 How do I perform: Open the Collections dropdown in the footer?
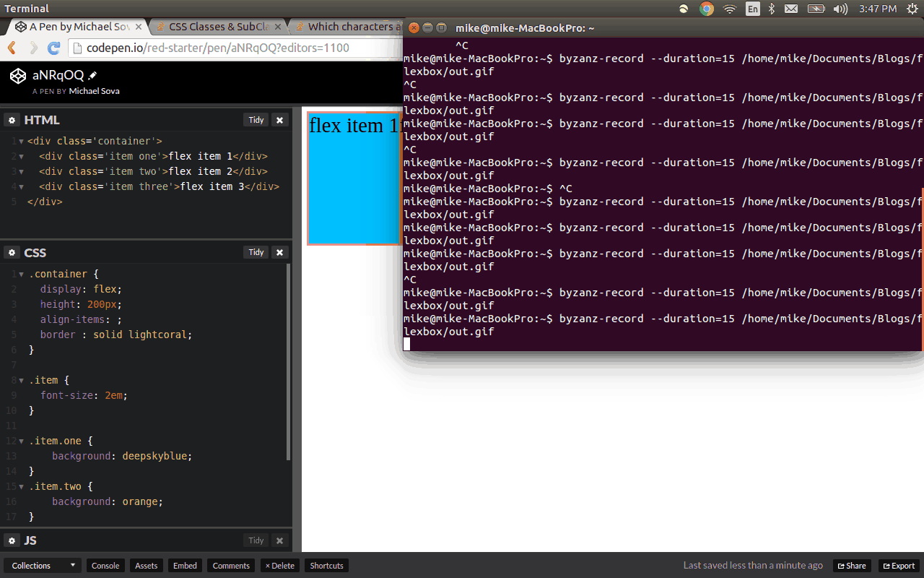tap(43, 566)
